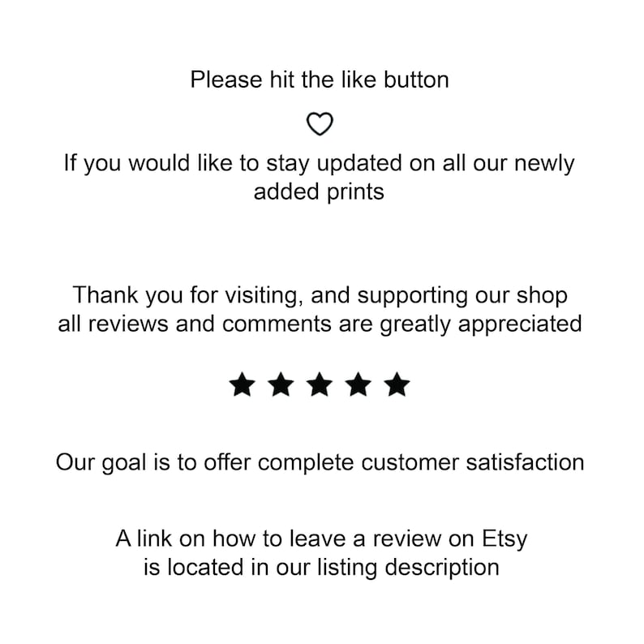Click the word "shop"
Viewport: 644px width, 644px height.
[542, 296]
